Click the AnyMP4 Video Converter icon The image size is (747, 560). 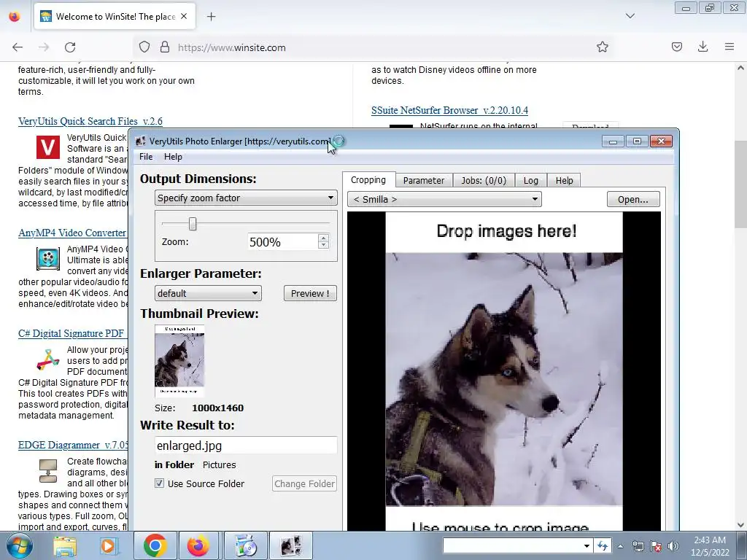(48, 259)
